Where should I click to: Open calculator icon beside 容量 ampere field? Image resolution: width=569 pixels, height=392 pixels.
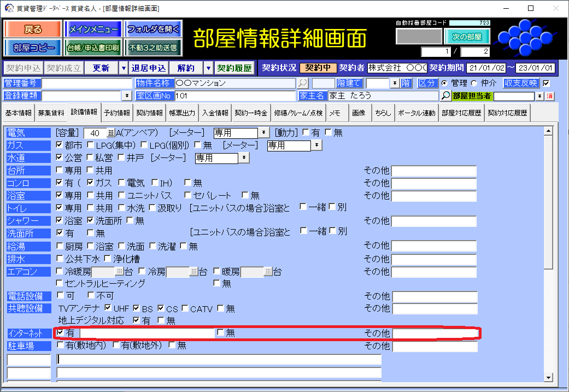(x=110, y=133)
